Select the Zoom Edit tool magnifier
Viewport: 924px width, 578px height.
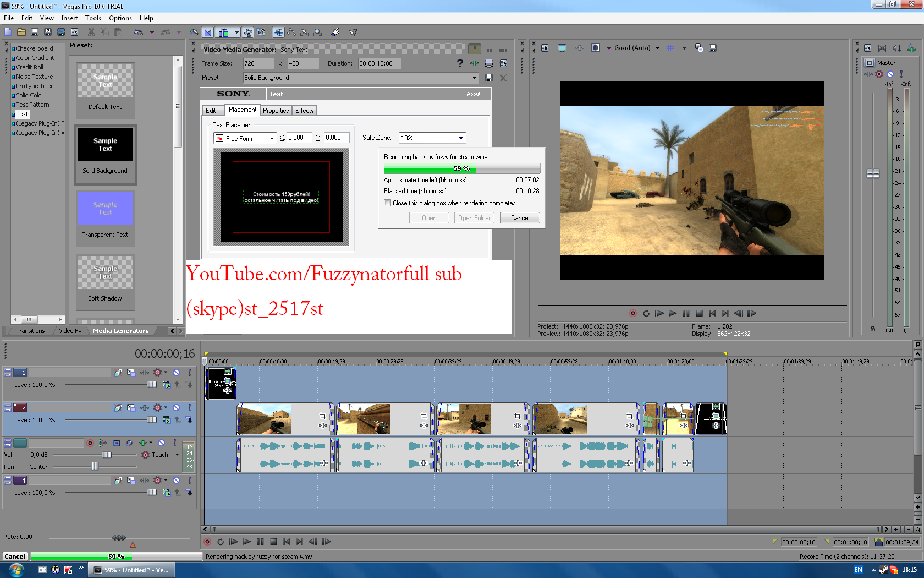(x=318, y=32)
